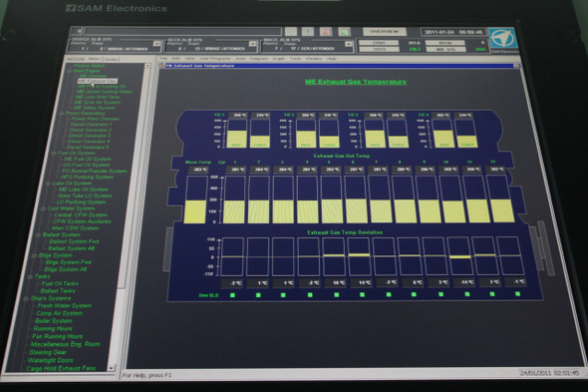Click the green status icon in top toolbar
This screenshot has height=392, width=588.
(344, 32)
